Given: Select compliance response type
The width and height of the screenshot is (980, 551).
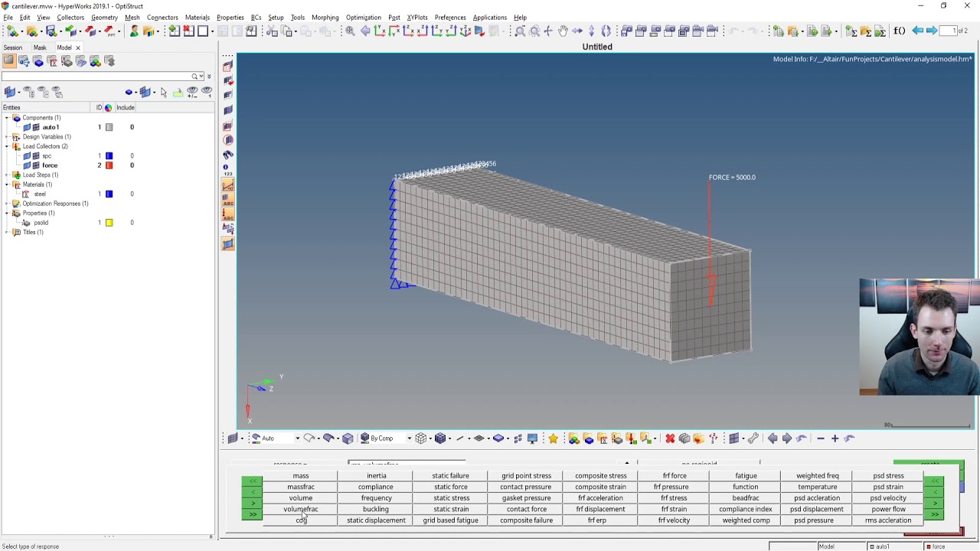Looking at the screenshot, I should (x=376, y=487).
